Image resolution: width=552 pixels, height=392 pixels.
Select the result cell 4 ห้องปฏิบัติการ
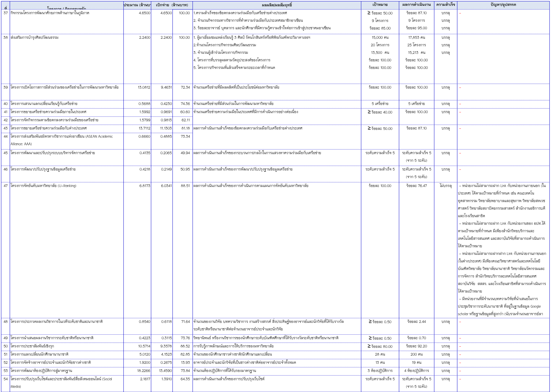click(416, 371)
